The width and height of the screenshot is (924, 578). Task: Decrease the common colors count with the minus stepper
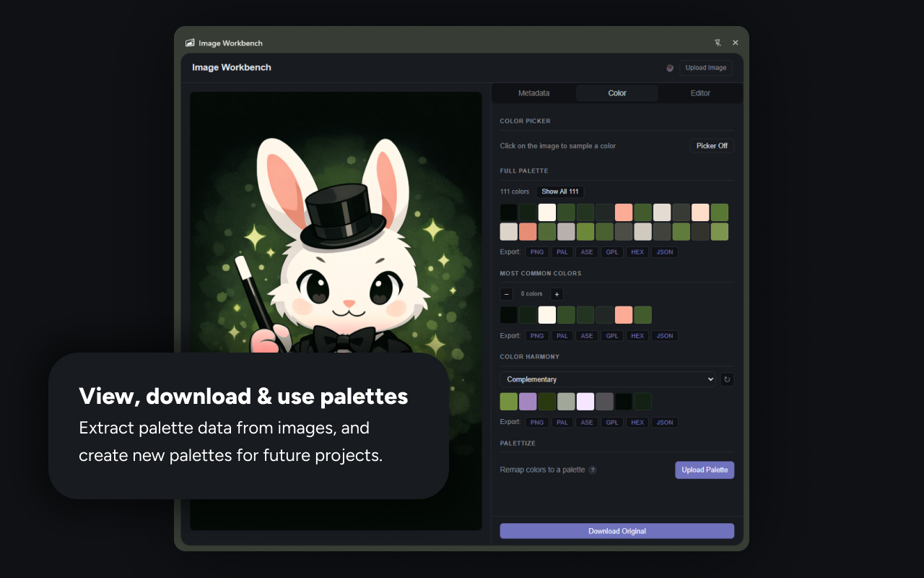(x=506, y=294)
